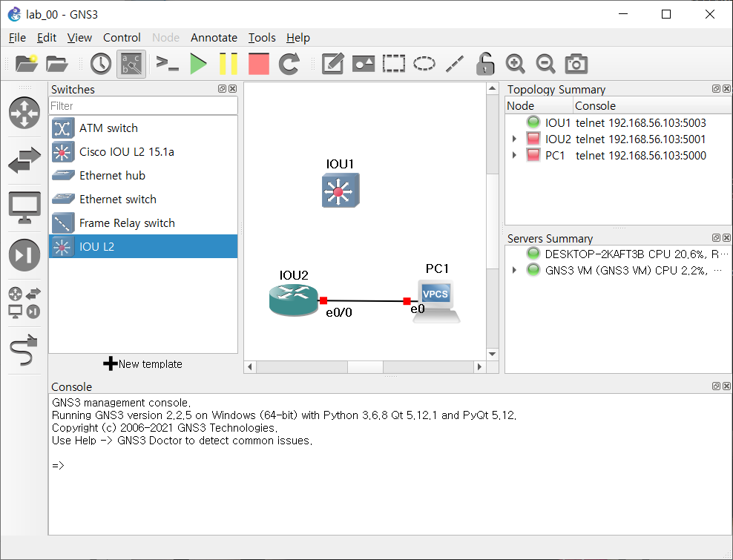Viewport: 733px width, 560px height.
Task: Click the Filter input in Switches panel
Action: (x=143, y=105)
